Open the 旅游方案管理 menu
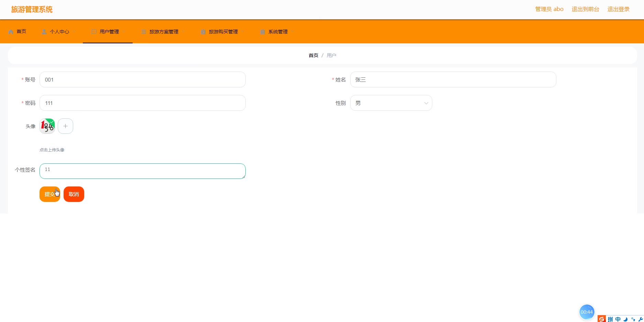The image size is (644, 322). pos(164,32)
